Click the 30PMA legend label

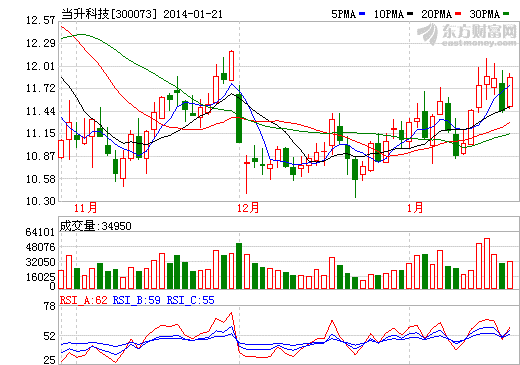pyautogui.click(x=485, y=14)
